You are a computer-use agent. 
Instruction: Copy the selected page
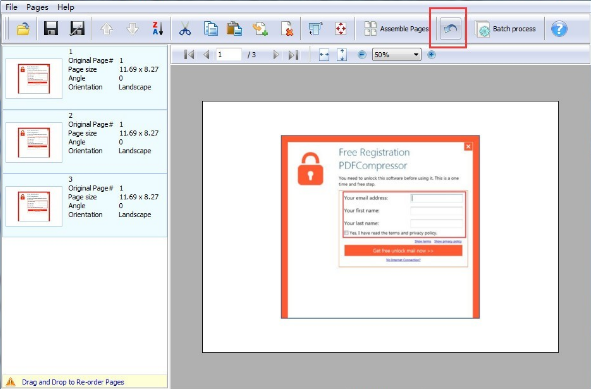click(210, 29)
